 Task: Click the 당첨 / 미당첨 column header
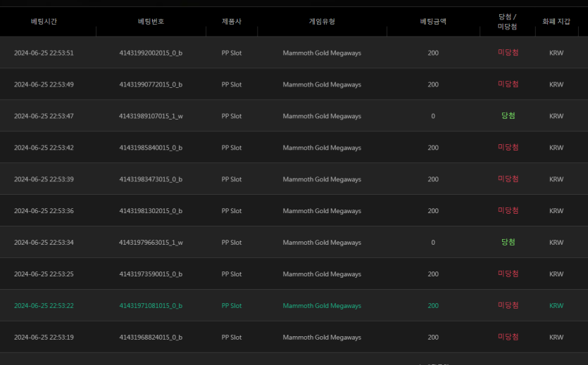click(508, 21)
